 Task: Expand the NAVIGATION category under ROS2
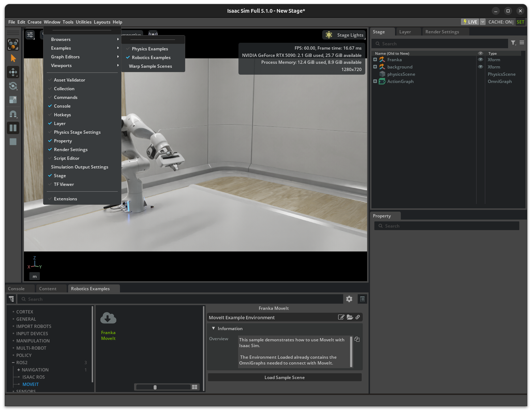(18, 370)
